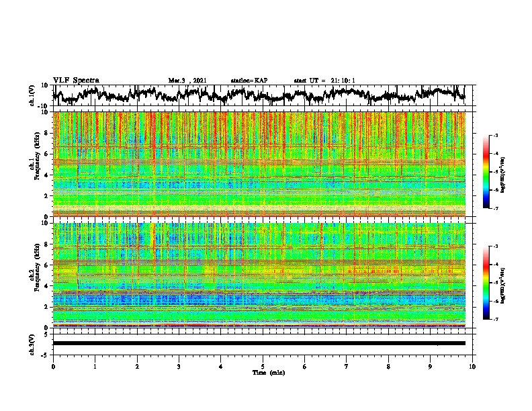The image size is (532, 411).
Task: Click the black ch.3 signal bar
Action: tap(259, 343)
